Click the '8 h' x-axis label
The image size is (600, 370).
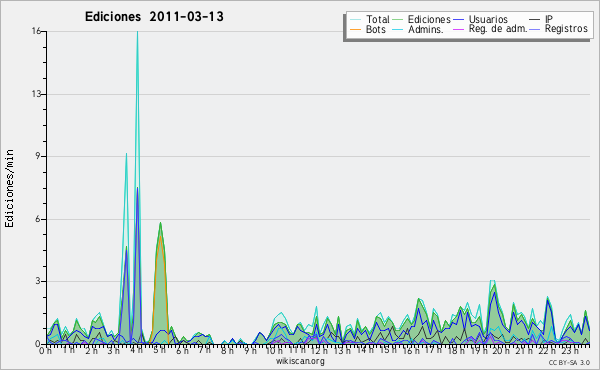(227, 350)
